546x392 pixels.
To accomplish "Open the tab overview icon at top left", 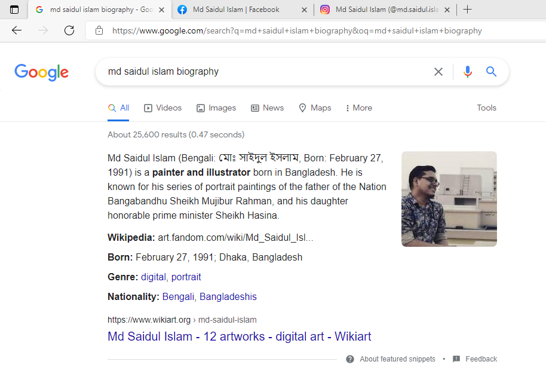I will coord(14,10).
